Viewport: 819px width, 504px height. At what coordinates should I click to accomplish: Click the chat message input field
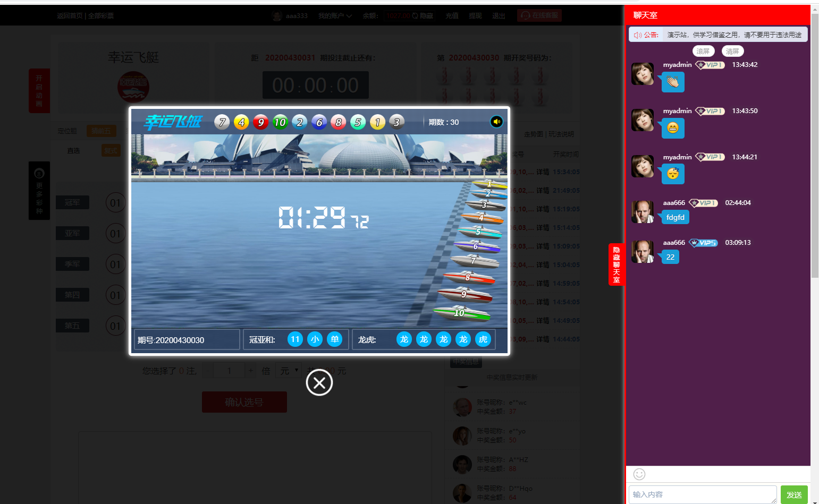pos(702,494)
